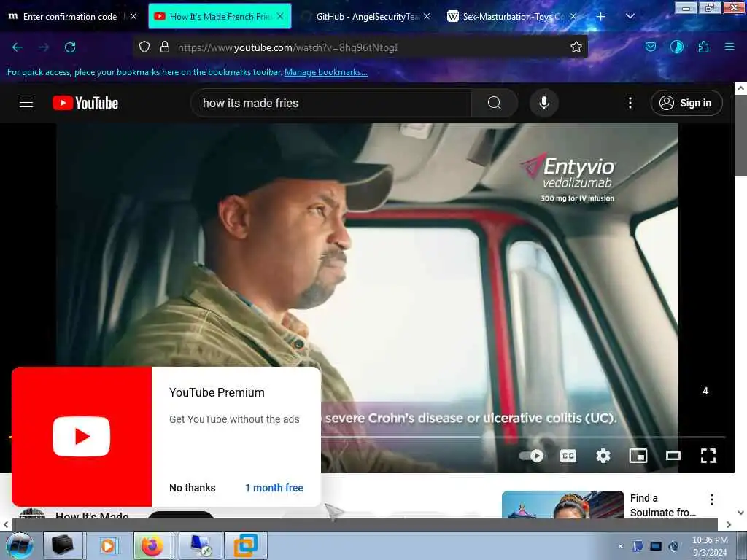
Task: Open the Firefox application hamburger menu
Action: tap(729, 47)
